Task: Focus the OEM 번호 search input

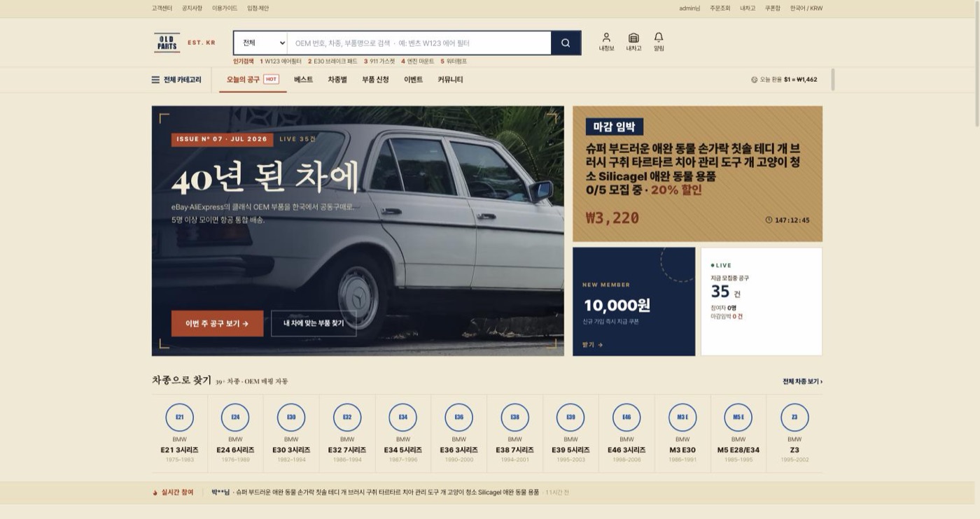Action: [x=419, y=43]
